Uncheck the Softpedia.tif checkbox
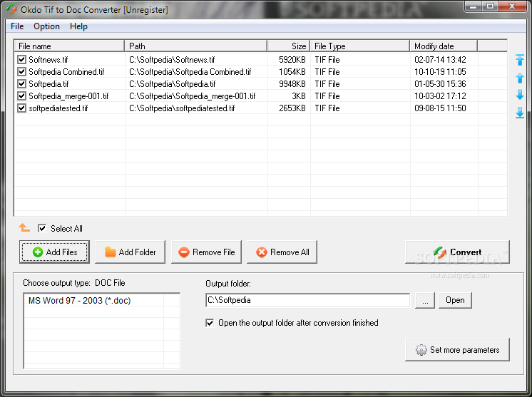The image size is (532, 397). 21,83
